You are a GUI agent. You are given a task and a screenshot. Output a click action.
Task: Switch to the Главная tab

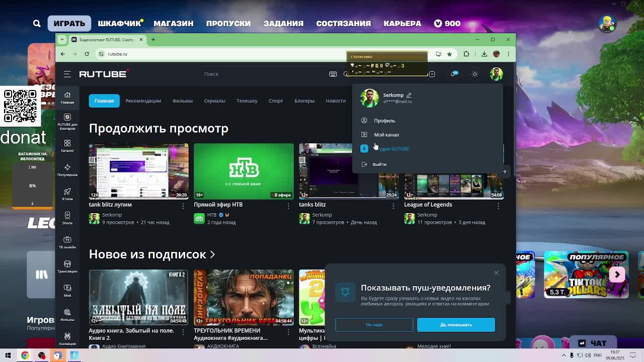(x=104, y=101)
